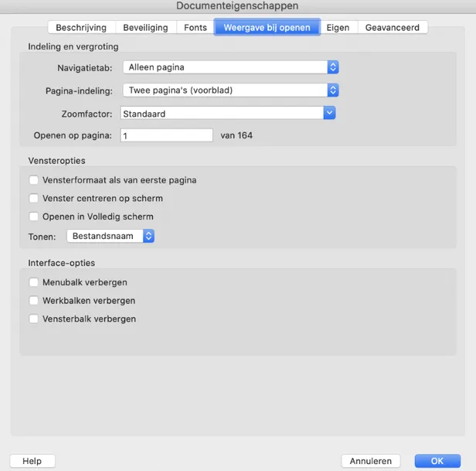
Task: Expand the Pagina-indeling dropdown
Action: (x=231, y=90)
